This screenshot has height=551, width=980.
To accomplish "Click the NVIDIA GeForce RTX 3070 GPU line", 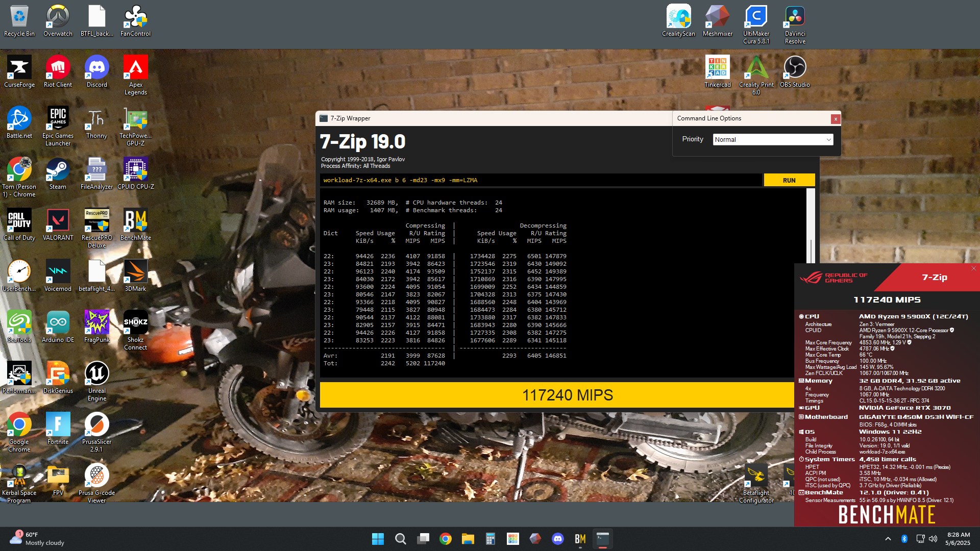I will (x=904, y=408).
